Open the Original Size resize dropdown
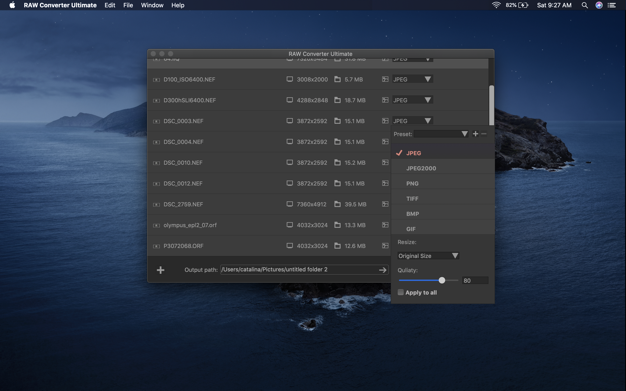Image resolution: width=626 pixels, height=391 pixels. point(428,256)
